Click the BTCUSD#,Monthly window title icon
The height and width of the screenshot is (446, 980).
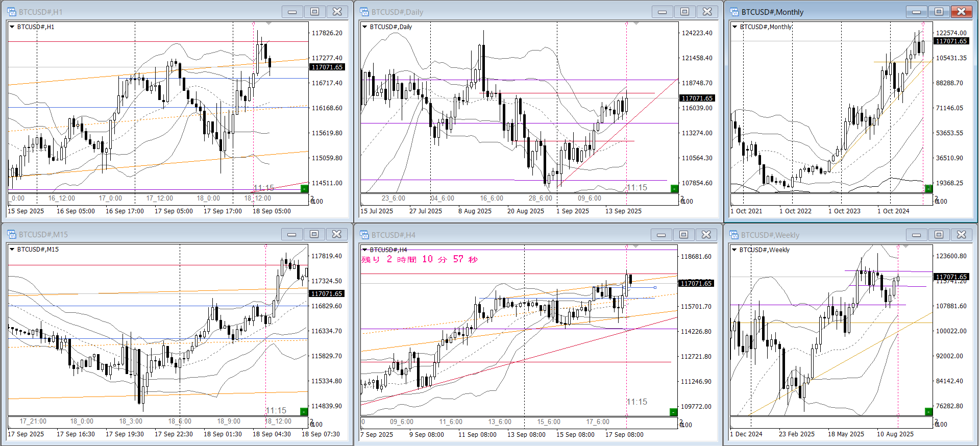pos(734,12)
